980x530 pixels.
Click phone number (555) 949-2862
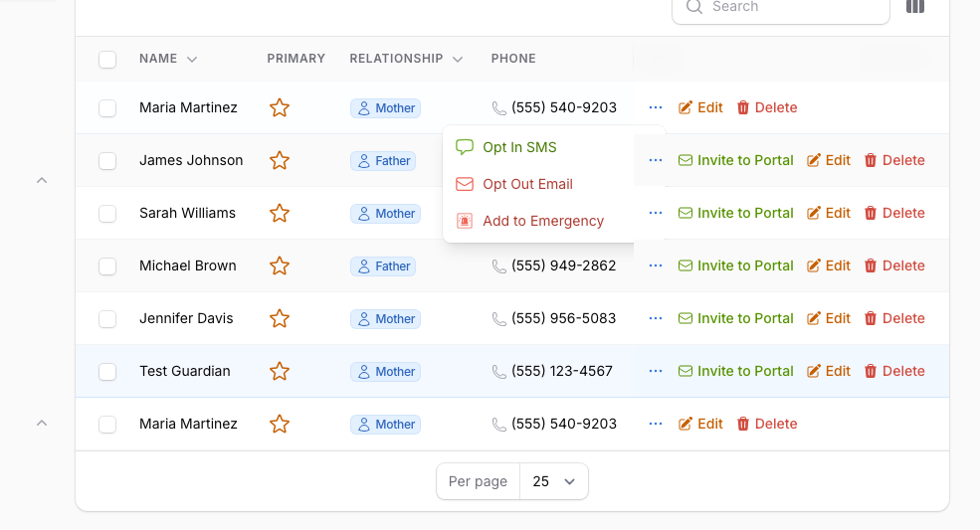(x=564, y=265)
